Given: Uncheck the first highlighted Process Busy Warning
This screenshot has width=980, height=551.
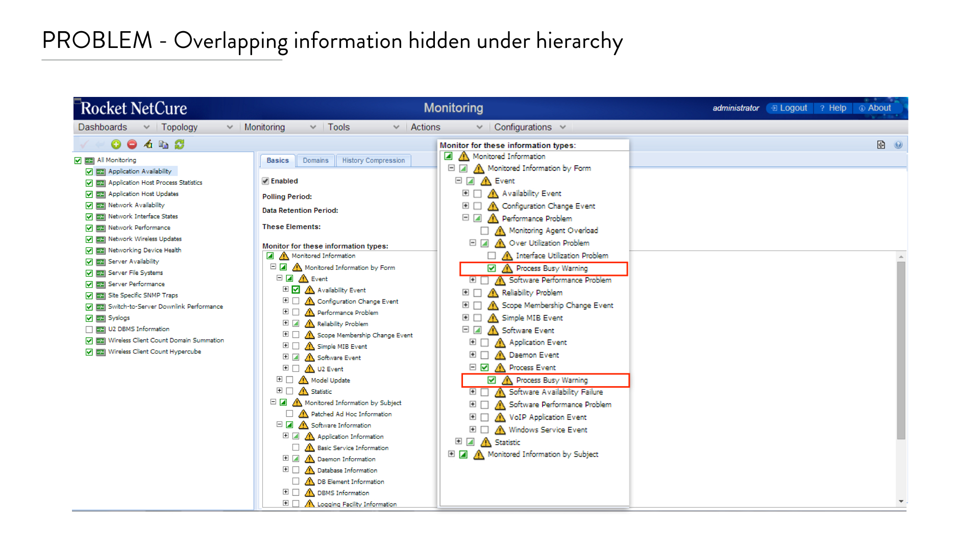Looking at the screenshot, I should 492,268.
